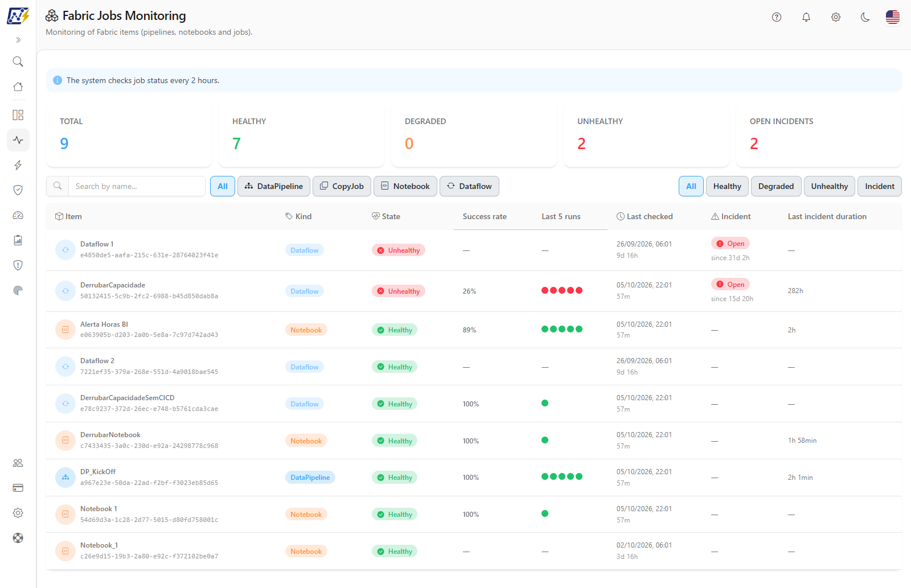Open the gauge speedometer sidebar icon
The image size is (911, 588).
coord(18,215)
